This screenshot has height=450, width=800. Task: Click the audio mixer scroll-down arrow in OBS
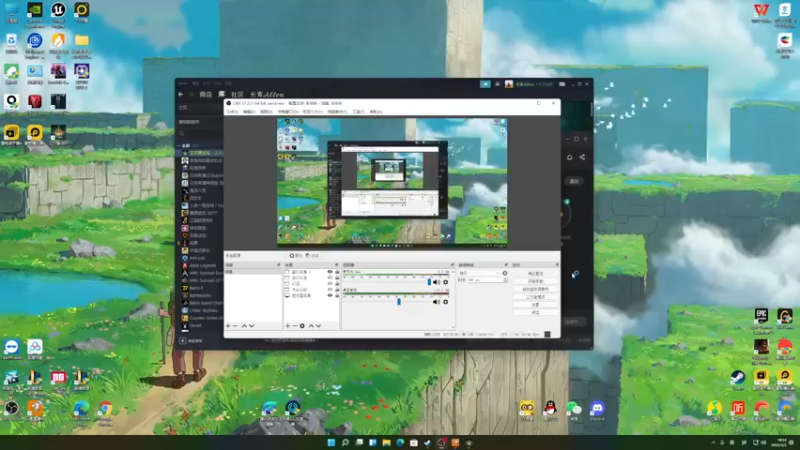(453, 327)
